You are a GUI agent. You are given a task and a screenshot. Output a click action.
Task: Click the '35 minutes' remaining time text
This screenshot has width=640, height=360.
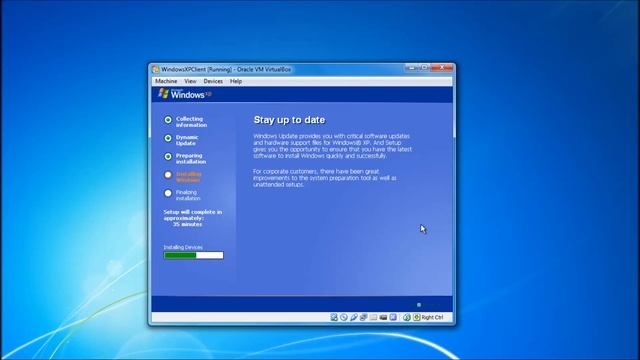coord(187,224)
